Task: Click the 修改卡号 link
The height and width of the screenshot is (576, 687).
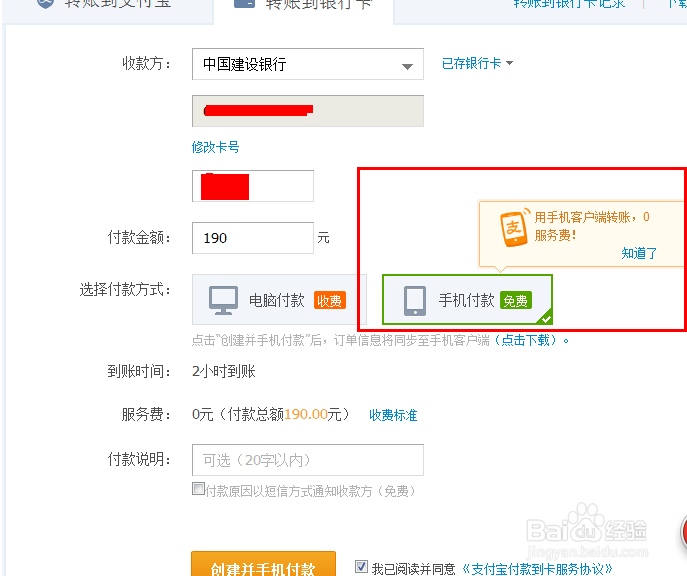Action: point(215,147)
